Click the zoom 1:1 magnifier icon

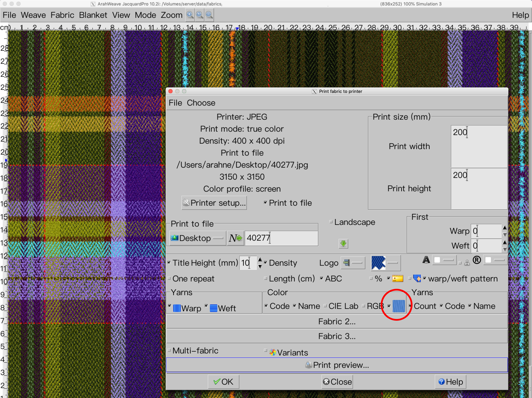coord(199,15)
